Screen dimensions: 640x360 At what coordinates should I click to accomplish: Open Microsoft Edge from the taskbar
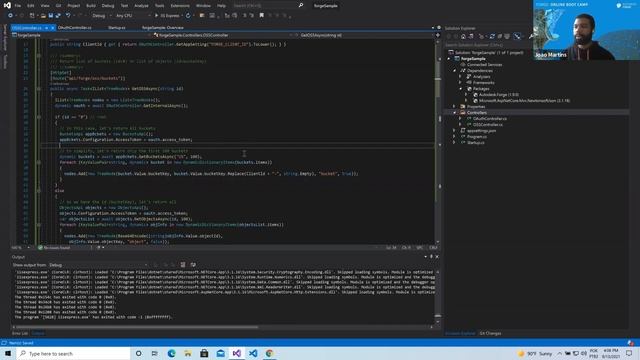coord(171,353)
